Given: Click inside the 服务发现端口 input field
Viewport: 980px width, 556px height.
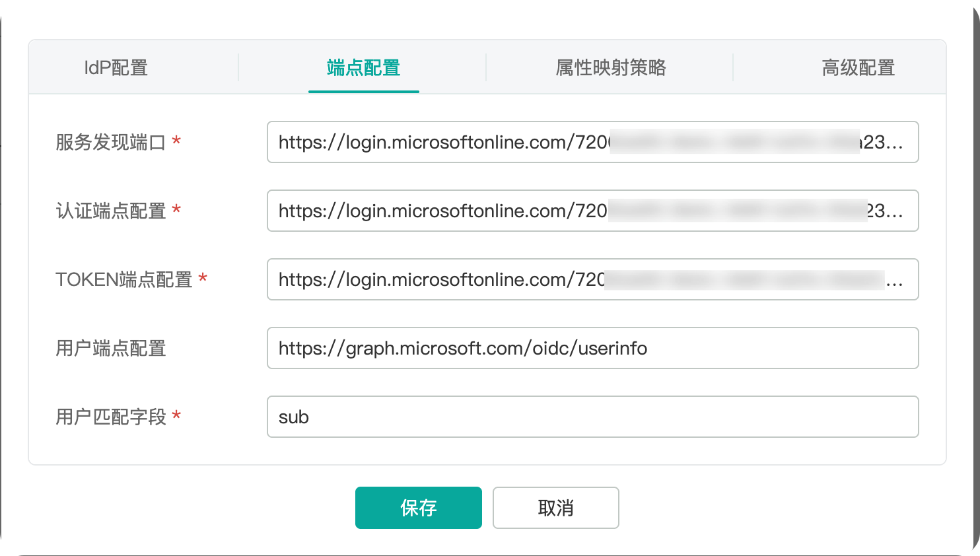Looking at the screenshot, I should (592, 142).
